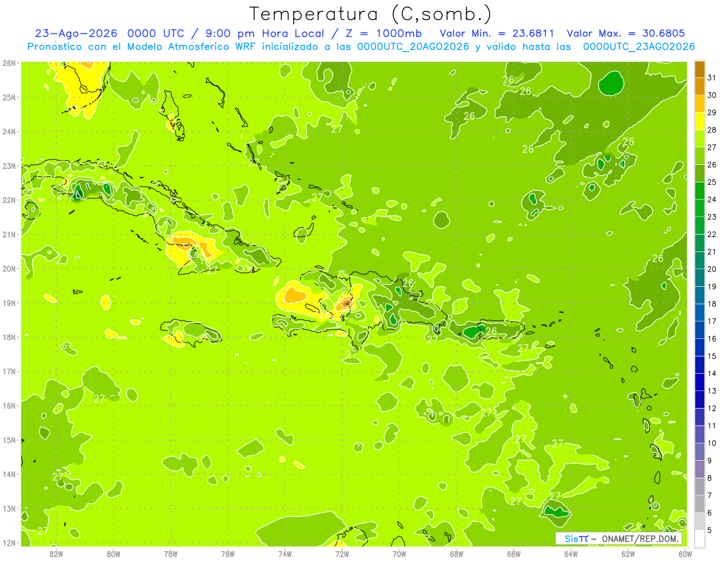This screenshot has height=562, width=728.
Task: Click the longitude label 80W
Action: tap(113, 553)
